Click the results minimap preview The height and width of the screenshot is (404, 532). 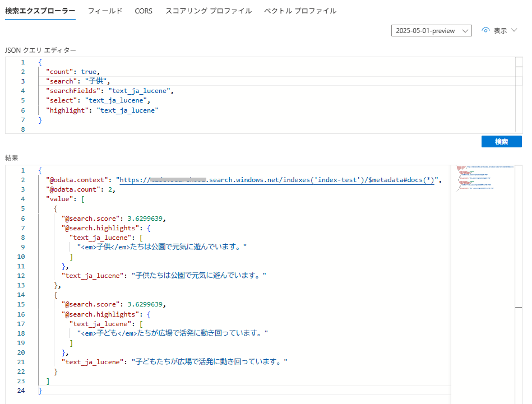click(x=484, y=178)
